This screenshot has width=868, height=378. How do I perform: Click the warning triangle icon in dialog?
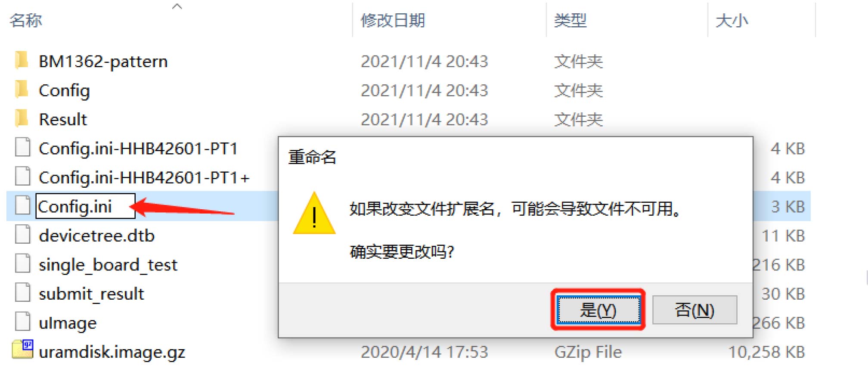point(314,214)
